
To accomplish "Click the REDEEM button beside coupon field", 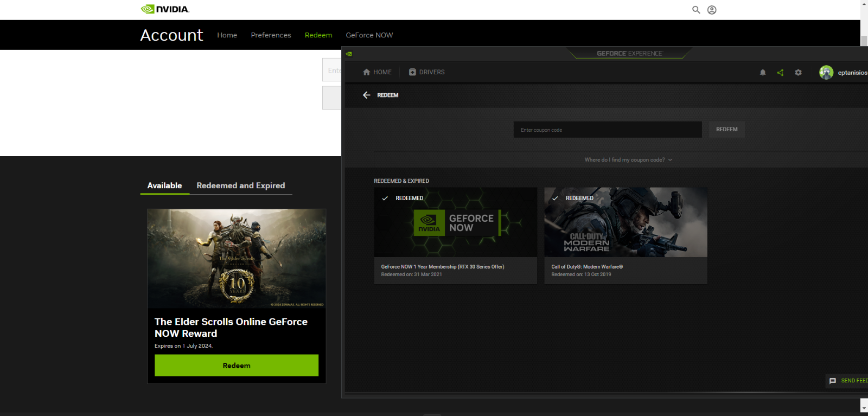I will coord(727,130).
